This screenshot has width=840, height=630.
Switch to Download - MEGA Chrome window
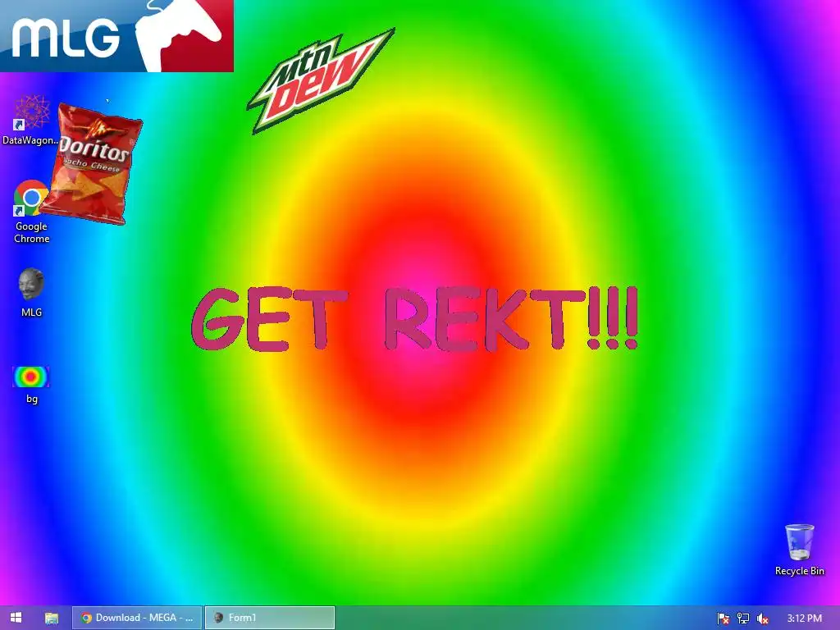tap(137, 618)
